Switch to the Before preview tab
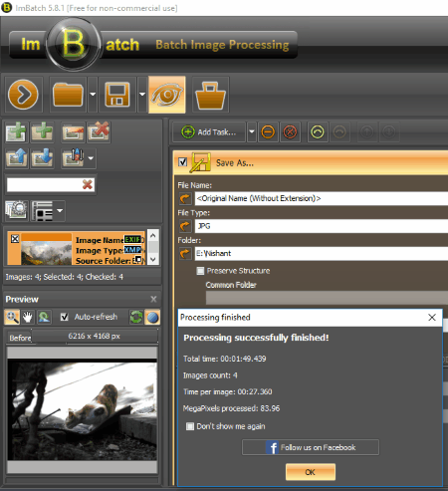 pyautogui.click(x=20, y=338)
